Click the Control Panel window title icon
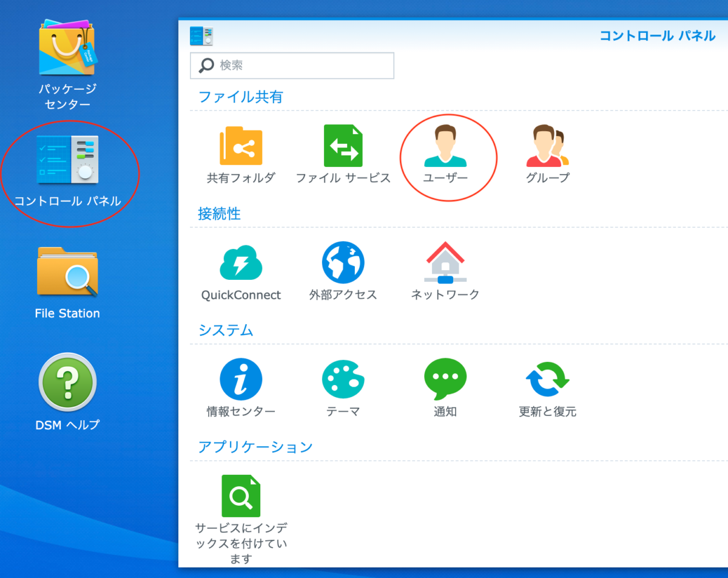This screenshot has width=728, height=578. click(x=201, y=36)
